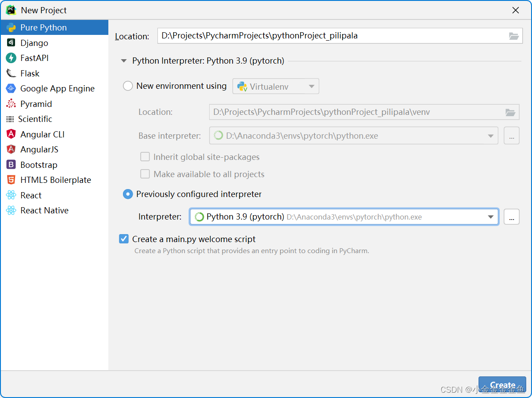
Task: Click the Django dj icon
Action: click(x=11, y=43)
